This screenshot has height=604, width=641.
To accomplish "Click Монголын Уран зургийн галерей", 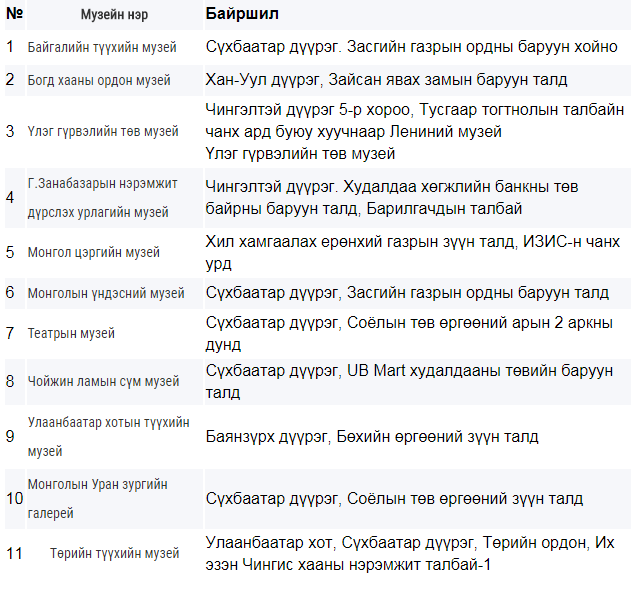I will pos(97,498).
